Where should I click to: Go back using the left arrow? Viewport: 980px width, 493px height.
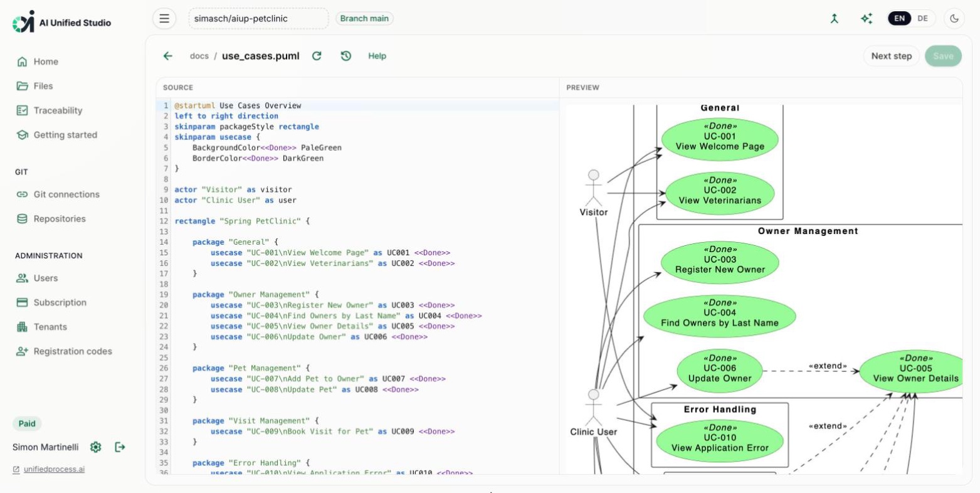pyautogui.click(x=167, y=56)
